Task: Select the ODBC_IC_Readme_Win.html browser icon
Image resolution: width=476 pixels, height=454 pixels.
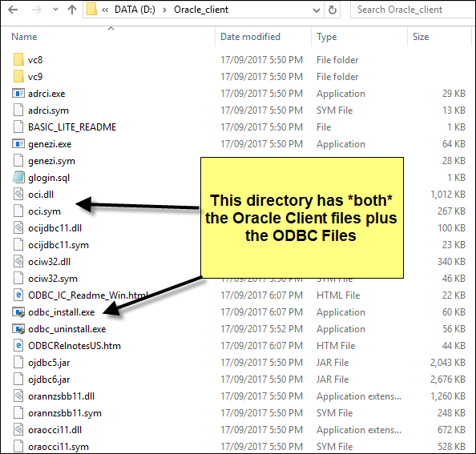Action: pyautogui.click(x=18, y=295)
